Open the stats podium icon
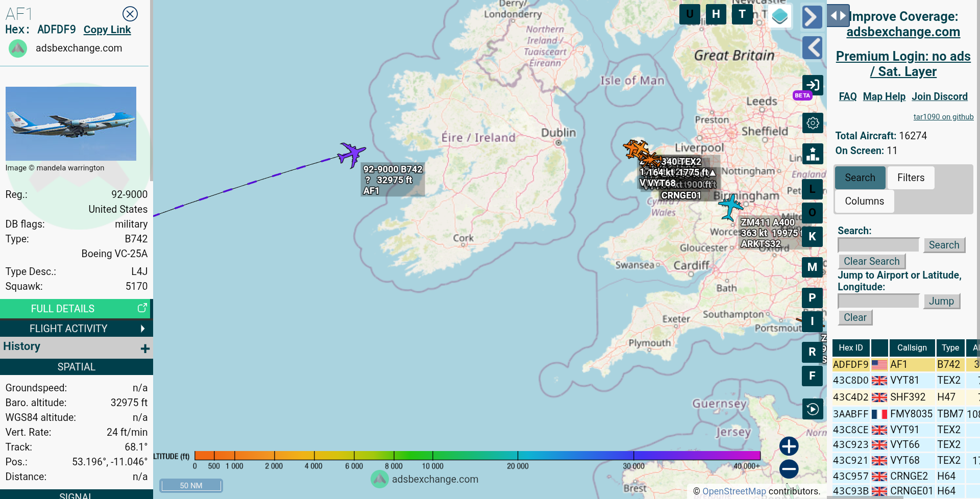The width and height of the screenshot is (980, 499). (813, 154)
